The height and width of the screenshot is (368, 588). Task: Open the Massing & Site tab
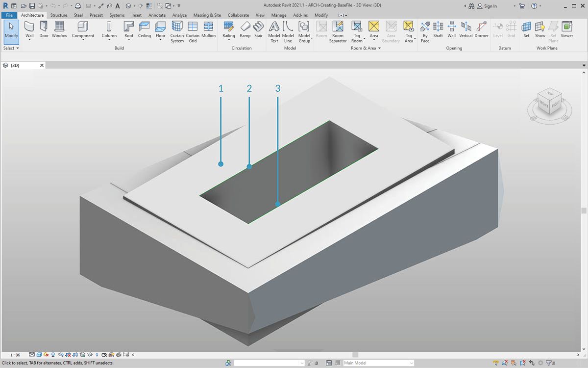pos(207,15)
